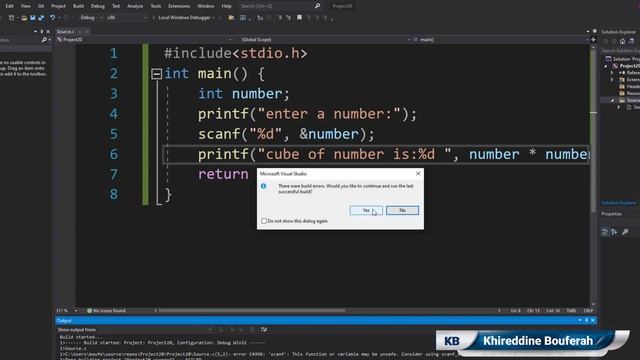Click line 6 printf code line

click(376, 155)
